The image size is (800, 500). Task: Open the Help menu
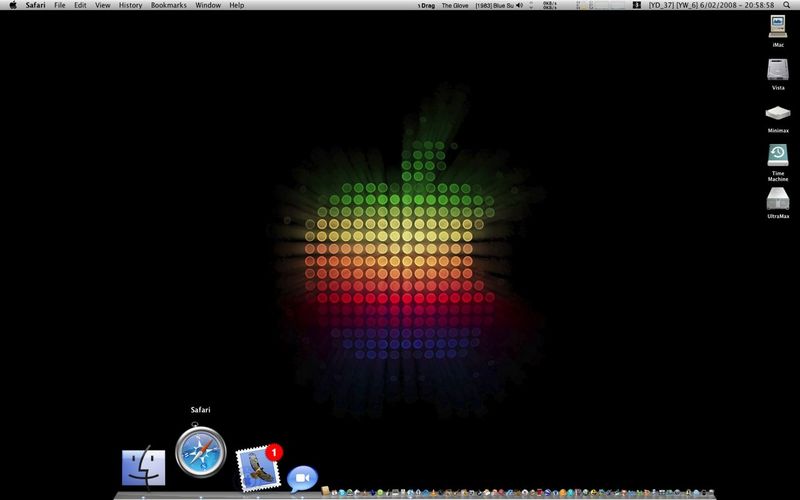pyautogui.click(x=237, y=5)
